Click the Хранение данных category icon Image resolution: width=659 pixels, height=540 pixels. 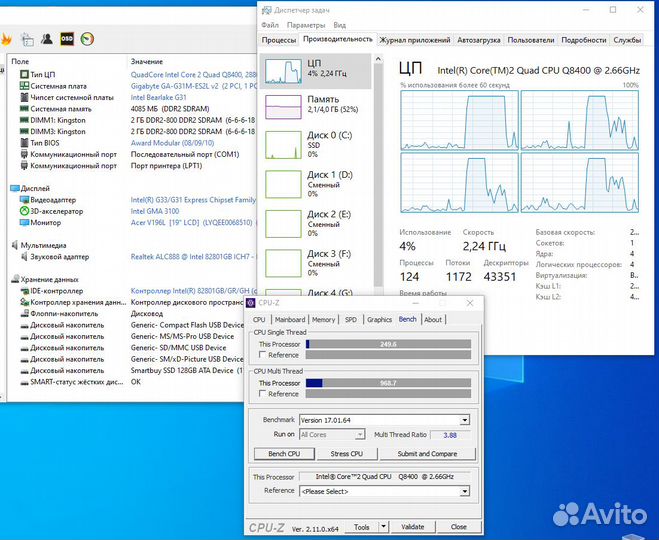[x=15, y=279]
